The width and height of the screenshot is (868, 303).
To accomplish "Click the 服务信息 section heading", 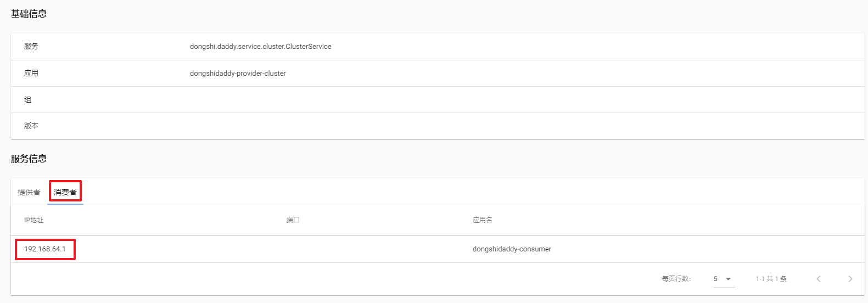I will tap(29, 159).
